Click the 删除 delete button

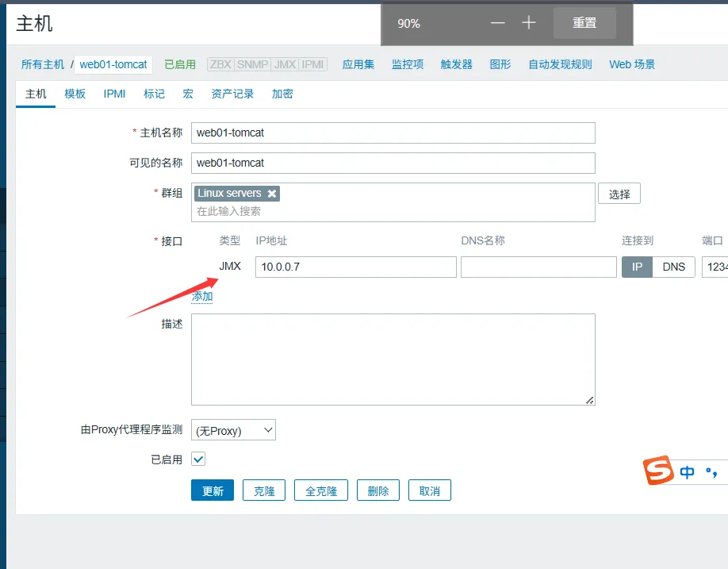click(378, 490)
